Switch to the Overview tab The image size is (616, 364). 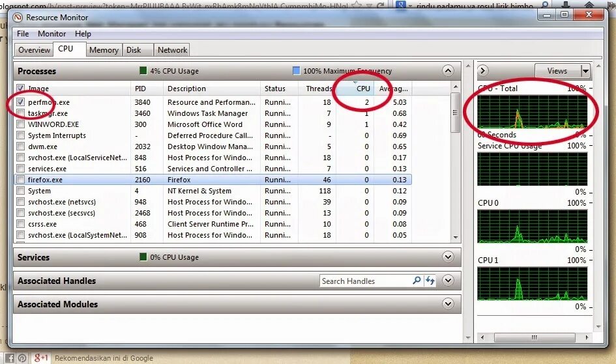tap(34, 50)
